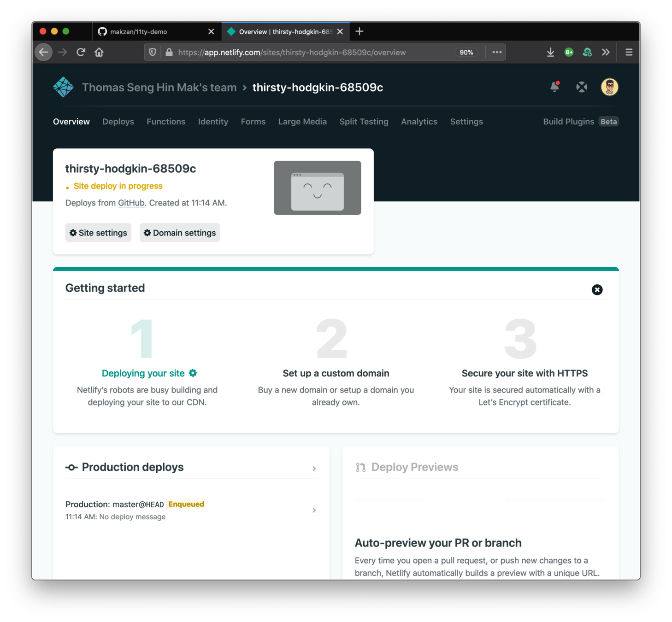Open a new browser tab
Viewport: 672px width, 622px height.
point(360,31)
